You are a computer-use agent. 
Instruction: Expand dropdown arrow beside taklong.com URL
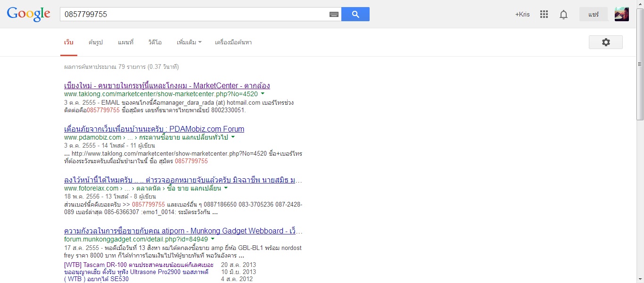click(x=263, y=94)
